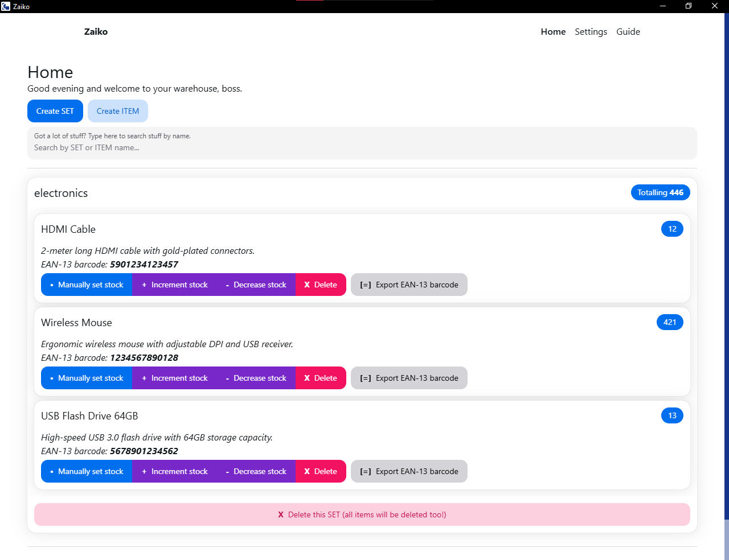Decrease stock of HDMI Cable
Image resolution: width=729 pixels, height=560 pixels.
[256, 285]
